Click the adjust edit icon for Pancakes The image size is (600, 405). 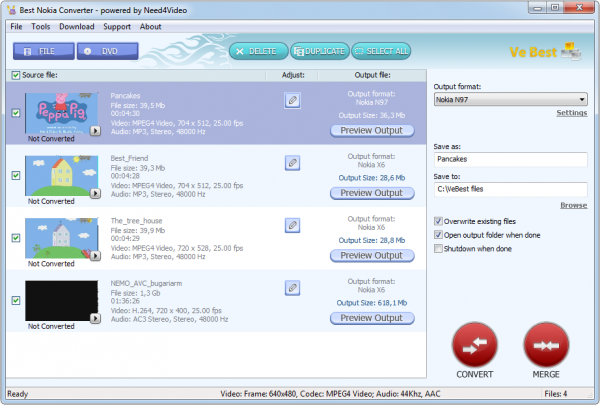(292, 101)
